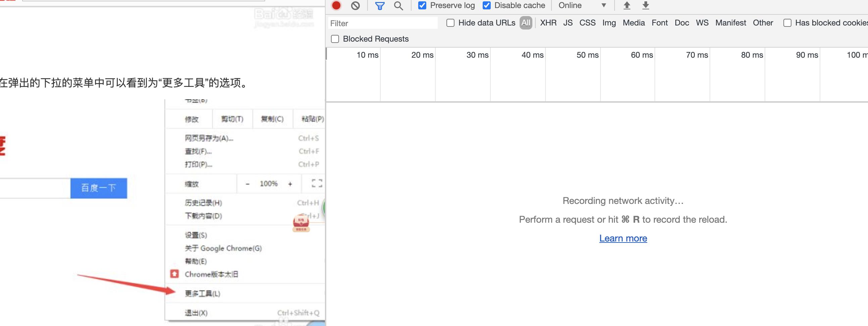868x326 pixels.
Task: Select the Img request filter
Action: coord(609,23)
